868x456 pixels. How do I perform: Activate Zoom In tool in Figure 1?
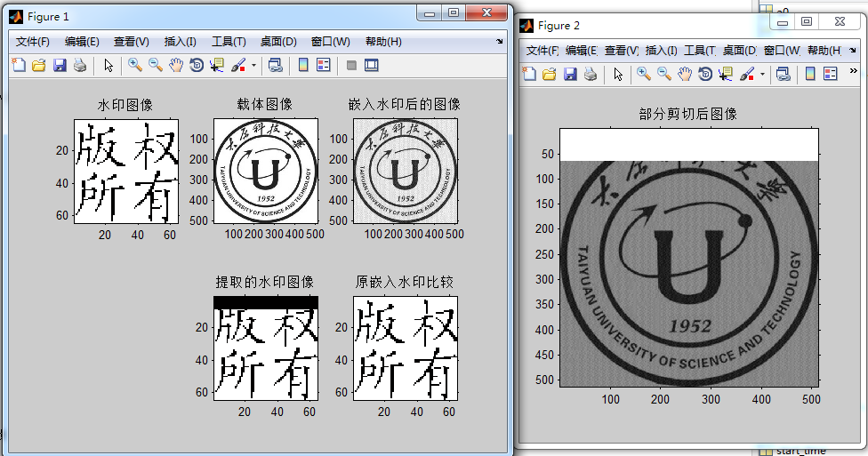(x=134, y=65)
